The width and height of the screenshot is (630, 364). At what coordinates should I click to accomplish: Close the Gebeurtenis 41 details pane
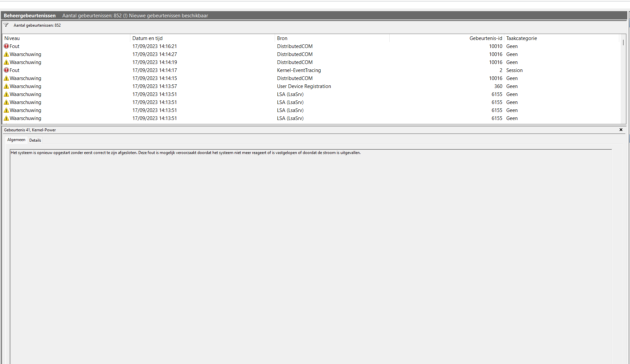click(621, 130)
